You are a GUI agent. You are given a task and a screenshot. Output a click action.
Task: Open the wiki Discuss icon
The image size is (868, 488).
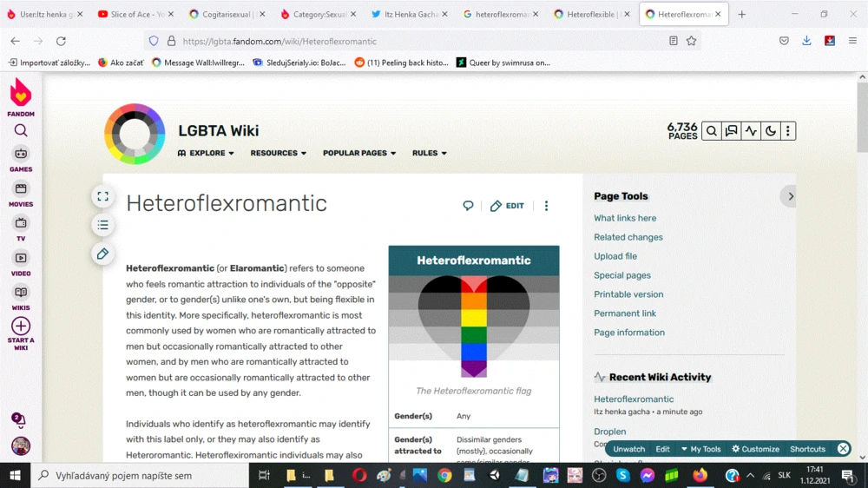(x=731, y=131)
